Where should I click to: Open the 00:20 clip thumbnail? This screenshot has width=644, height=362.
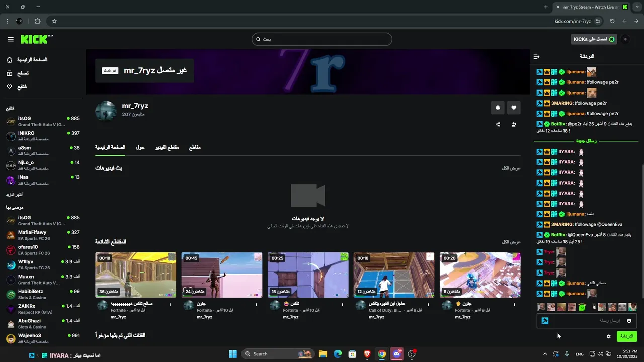point(480,275)
